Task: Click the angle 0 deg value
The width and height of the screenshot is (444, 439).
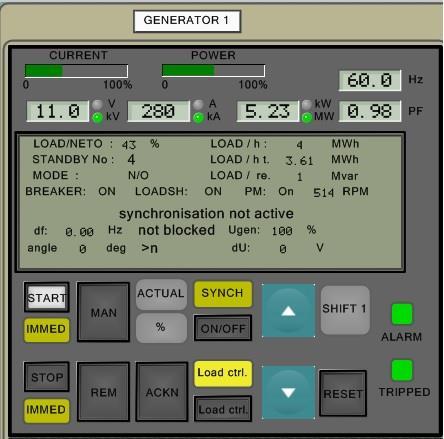Action: (83, 249)
